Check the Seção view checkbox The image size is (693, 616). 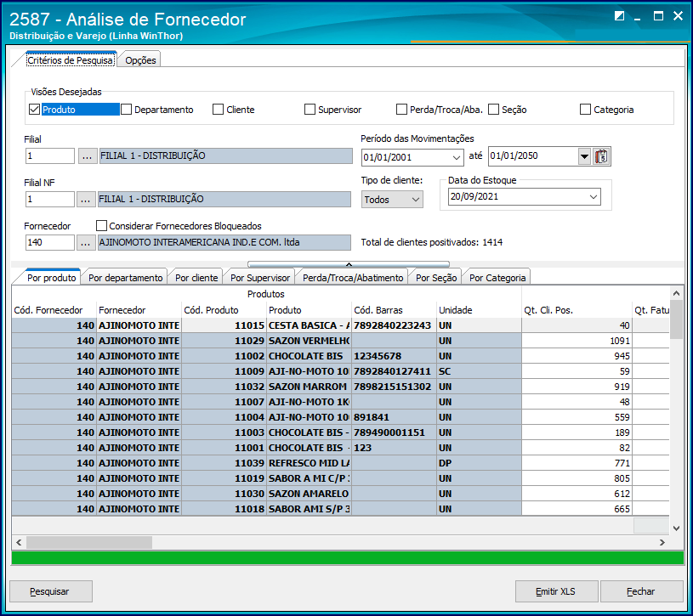point(494,109)
